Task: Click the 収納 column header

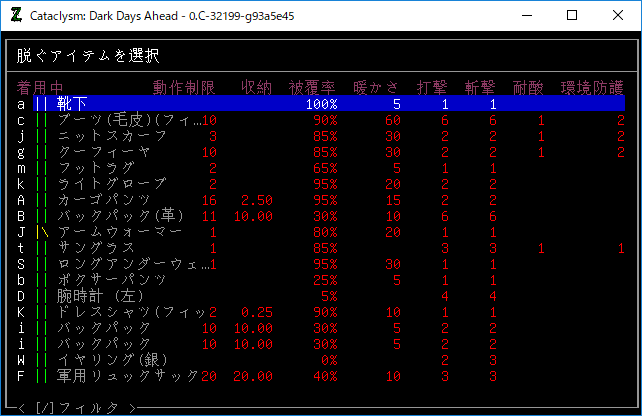Action: [256, 88]
